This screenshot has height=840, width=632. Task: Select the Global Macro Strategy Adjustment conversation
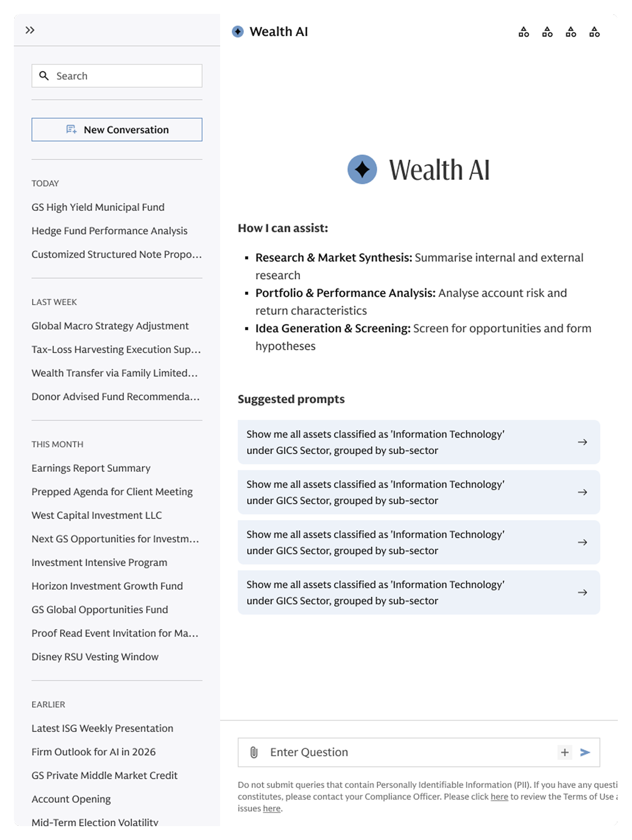tap(110, 326)
